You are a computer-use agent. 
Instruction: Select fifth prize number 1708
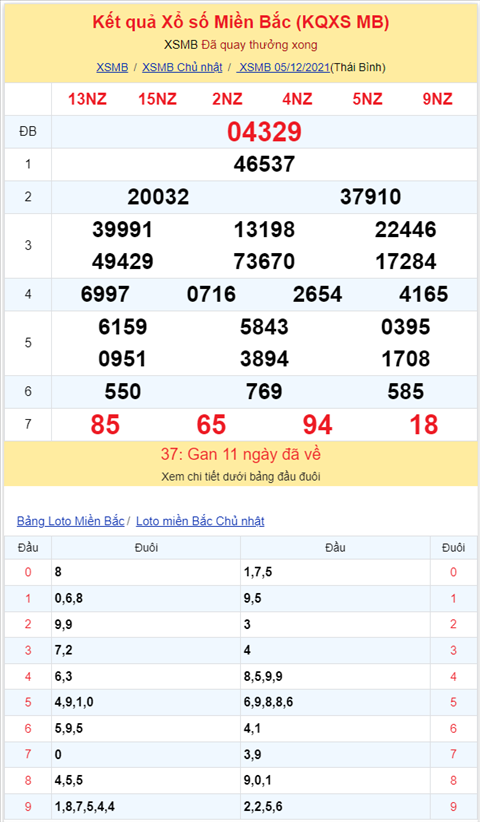pos(406,359)
